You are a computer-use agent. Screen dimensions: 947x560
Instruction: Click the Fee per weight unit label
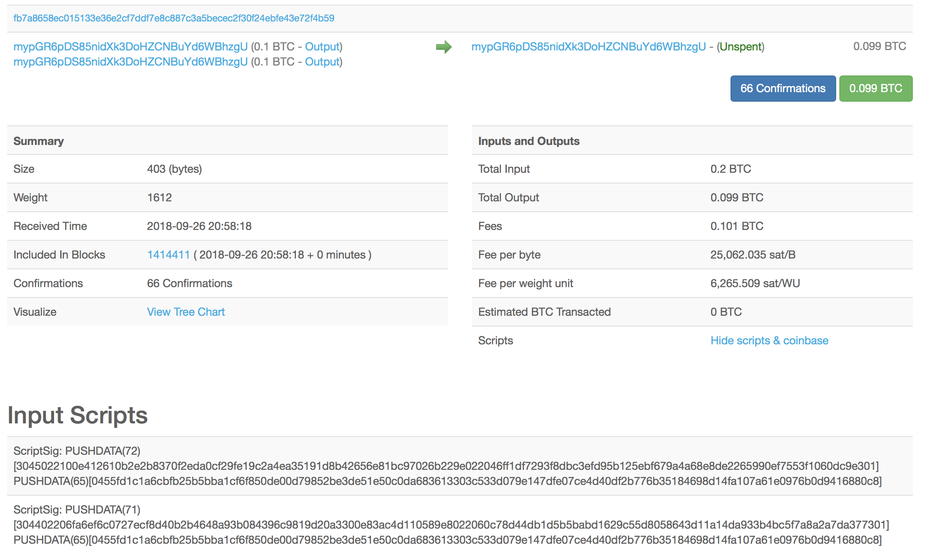[x=526, y=284]
